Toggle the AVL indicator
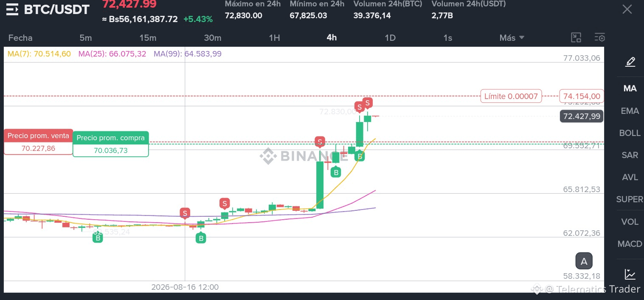This screenshot has height=300, width=644. click(630, 177)
